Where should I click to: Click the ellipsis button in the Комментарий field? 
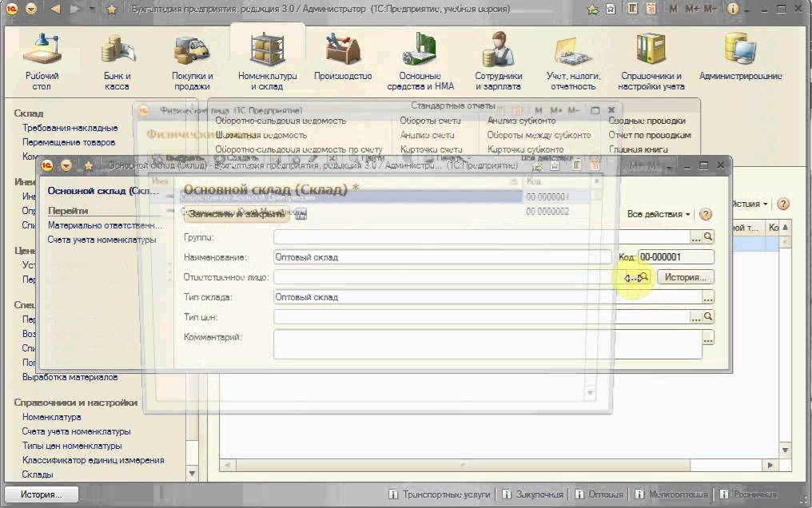708,339
